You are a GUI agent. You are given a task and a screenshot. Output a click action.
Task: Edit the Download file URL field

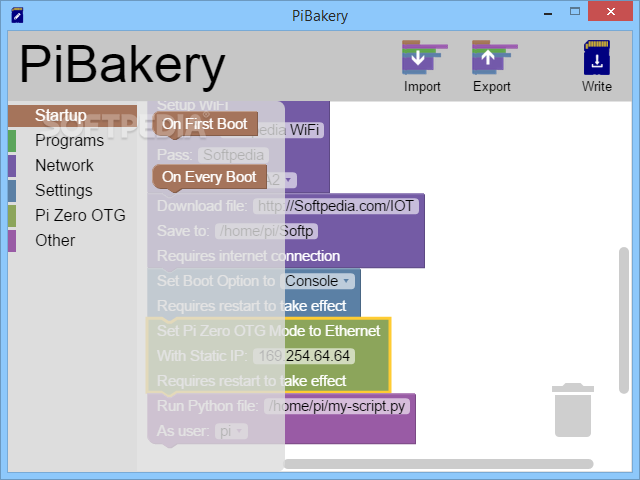click(336, 206)
